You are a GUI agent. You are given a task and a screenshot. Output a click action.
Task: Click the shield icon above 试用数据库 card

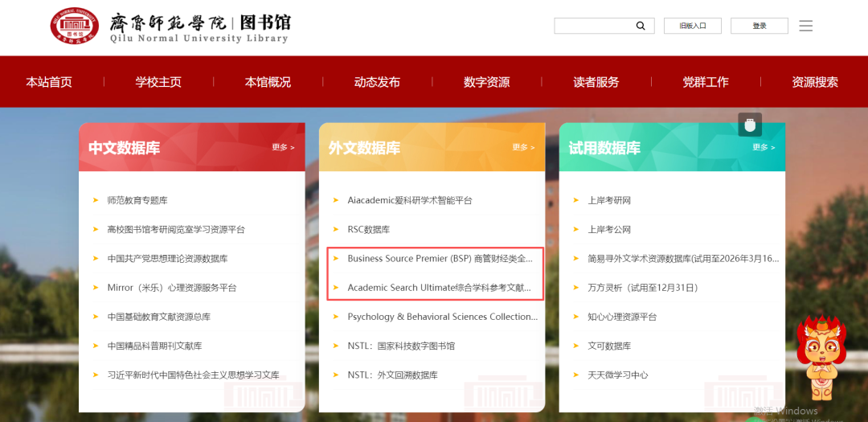tap(750, 125)
